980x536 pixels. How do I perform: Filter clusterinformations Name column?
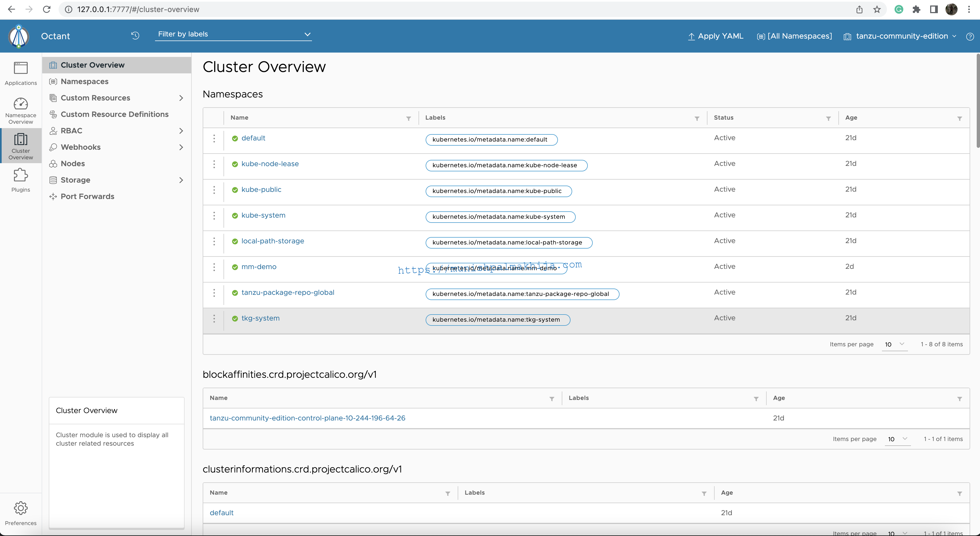coord(448,493)
